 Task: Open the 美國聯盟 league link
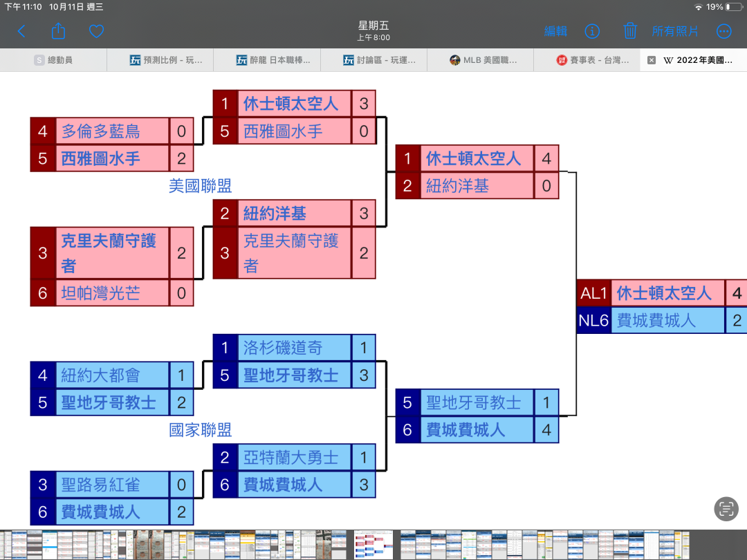(200, 186)
